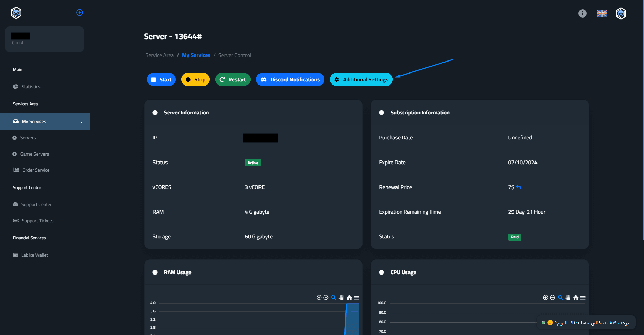Click the Server - 13644# heading
644x335 pixels.
pos(173,36)
